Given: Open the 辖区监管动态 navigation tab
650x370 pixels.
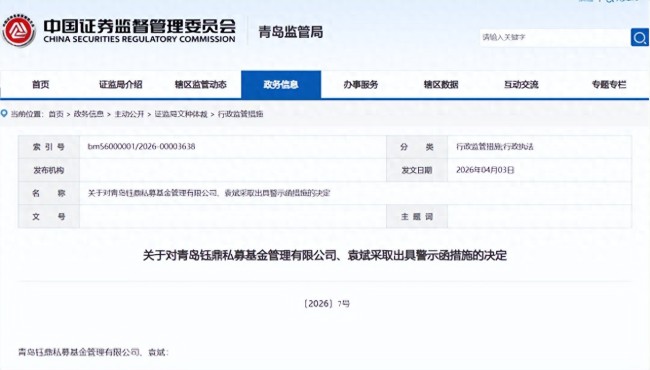Looking at the screenshot, I should pyautogui.click(x=201, y=85).
